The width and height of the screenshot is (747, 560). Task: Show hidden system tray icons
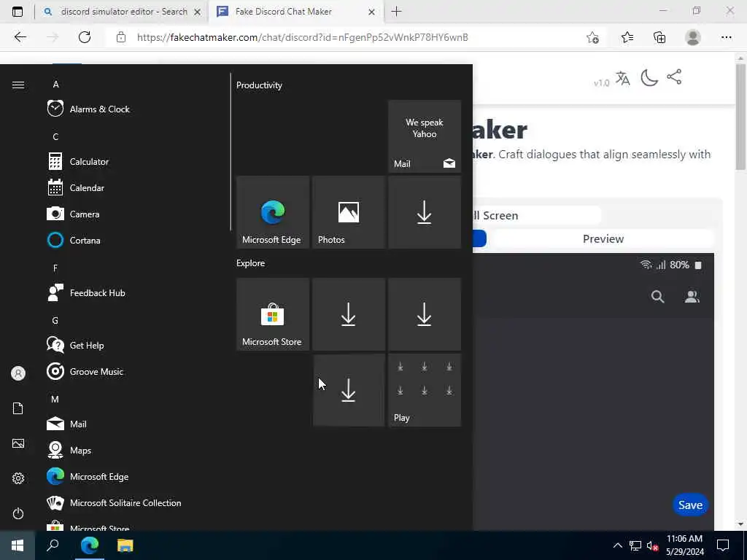tap(617, 545)
